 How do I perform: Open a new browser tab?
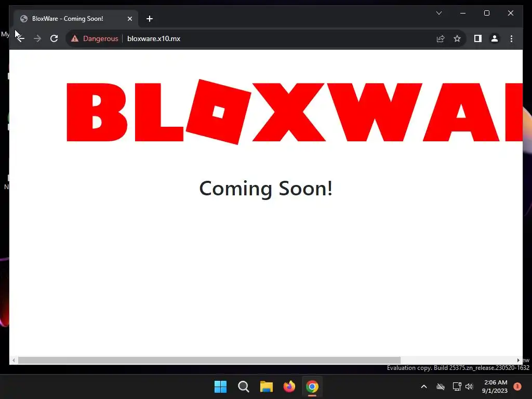[150, 19]
